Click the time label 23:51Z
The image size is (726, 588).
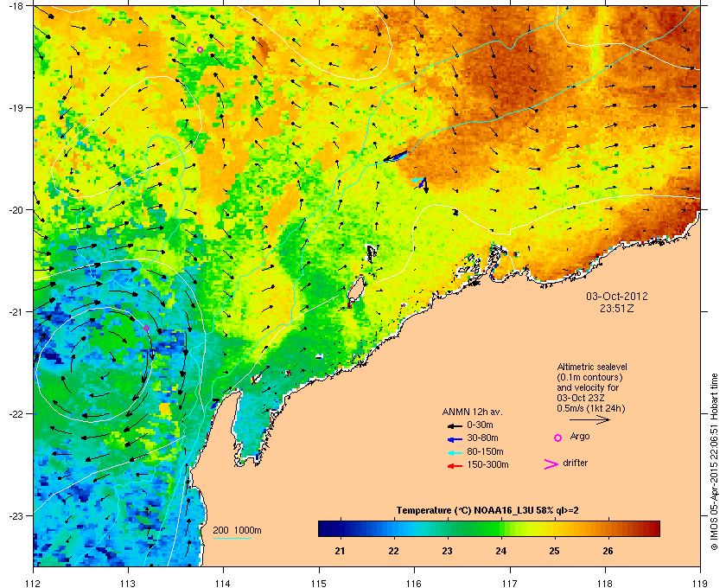[617, 308]
